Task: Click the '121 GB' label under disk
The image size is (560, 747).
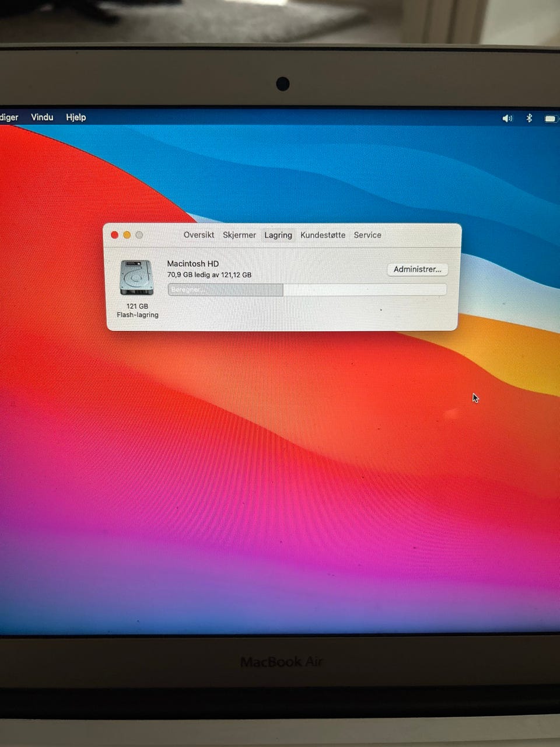Action: tap(137, 306)
